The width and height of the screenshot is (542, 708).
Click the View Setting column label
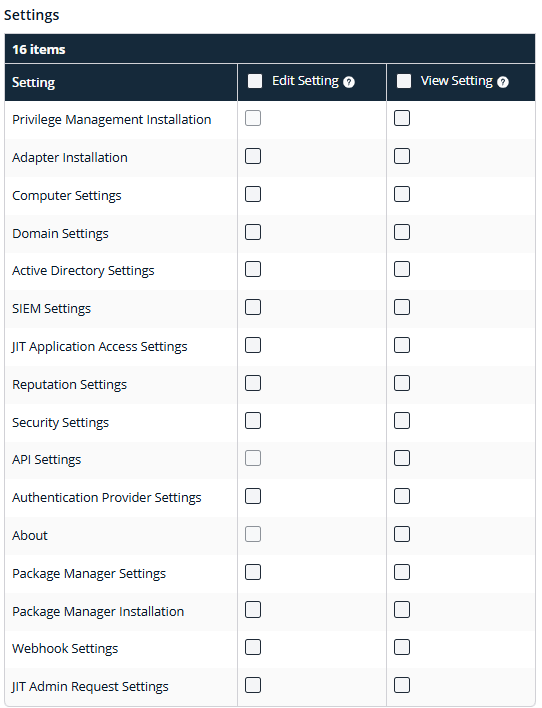[x=457, y=81]
